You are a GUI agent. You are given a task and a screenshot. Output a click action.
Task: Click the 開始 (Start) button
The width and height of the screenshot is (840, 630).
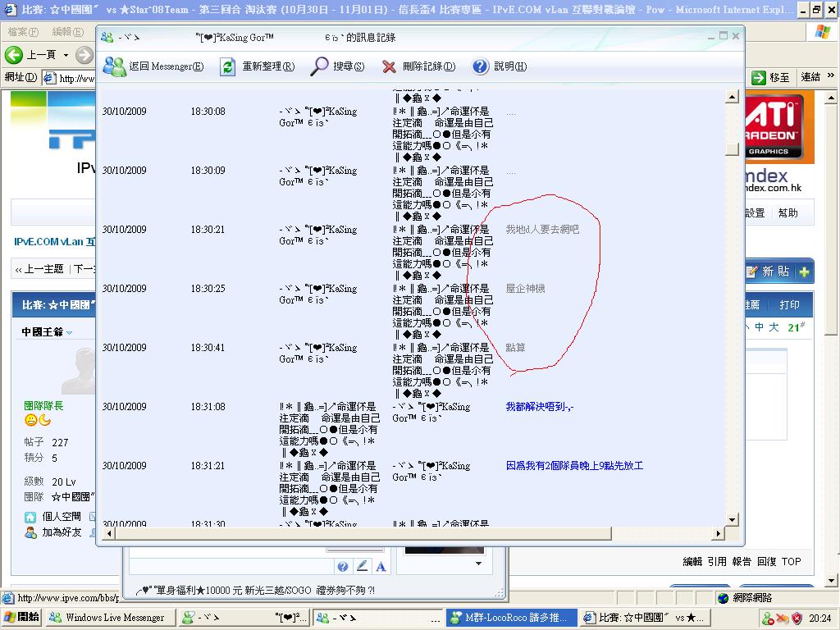tap(22, 618)
